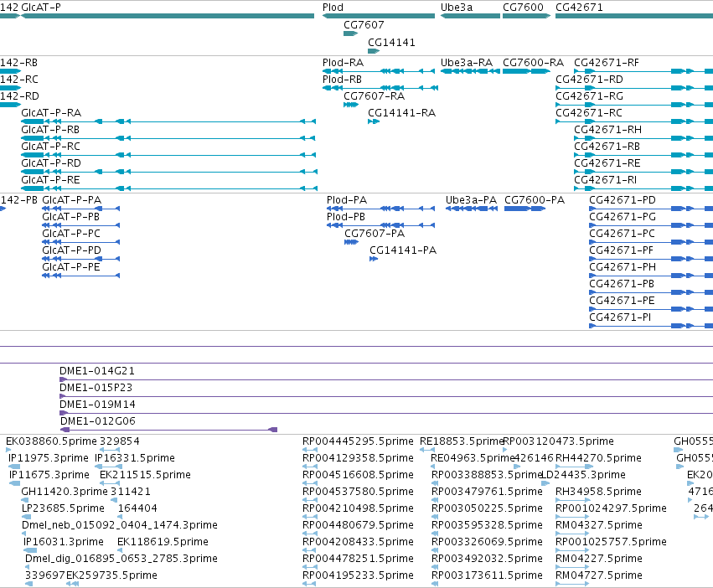Viewport: 713px width, 588px height.
Task: Select protein CG42671-PG
Action: coord(623,216)
